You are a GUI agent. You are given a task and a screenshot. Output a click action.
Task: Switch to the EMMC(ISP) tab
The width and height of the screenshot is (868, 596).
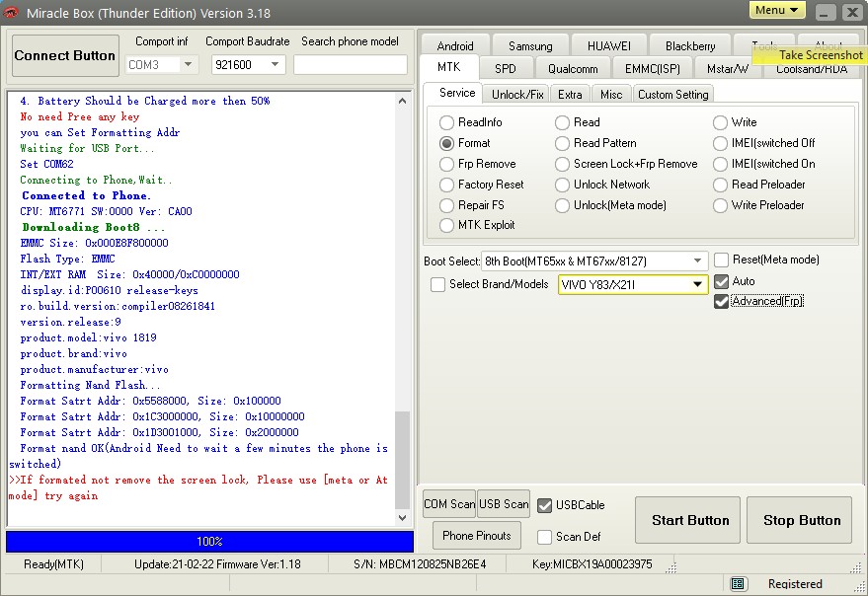click(653, 69)
